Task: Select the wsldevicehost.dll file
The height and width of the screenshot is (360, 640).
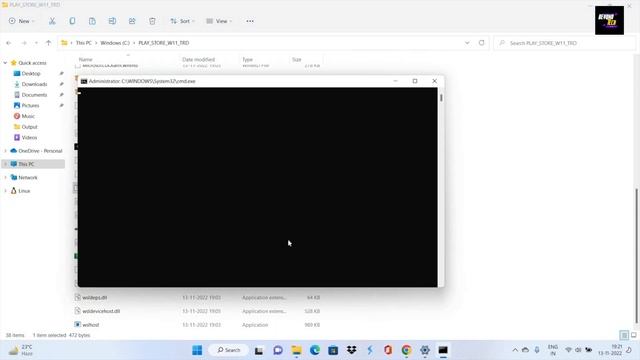Action: pos(101,311)
